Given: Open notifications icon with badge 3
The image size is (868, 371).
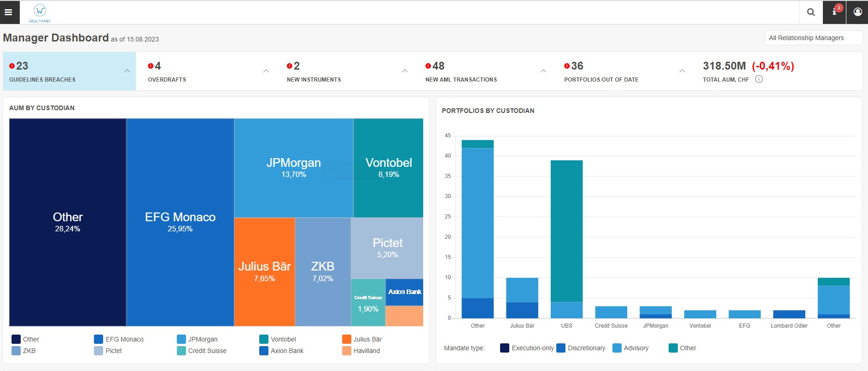Looking at the screenshot, I should point(834,12).
